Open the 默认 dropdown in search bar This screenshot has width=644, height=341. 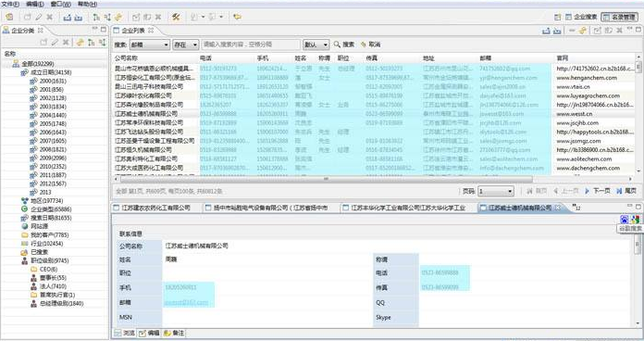[x=316, y=44]
